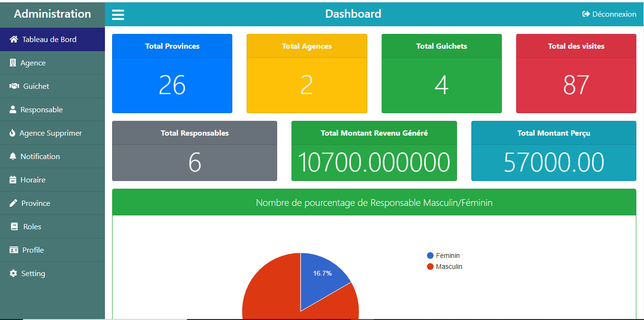The width and height of the screenshot is (644, 320).
Task: Click the Déconnexion link
Action: click(x=609, y=14)
